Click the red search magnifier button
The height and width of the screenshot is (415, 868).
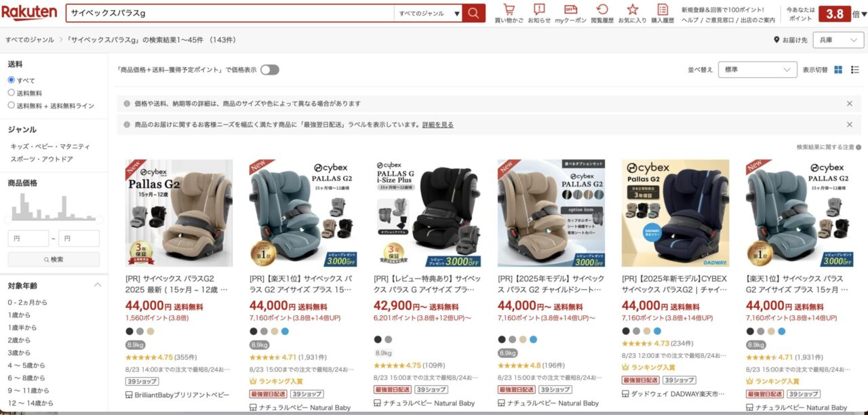tap(474, 13)
